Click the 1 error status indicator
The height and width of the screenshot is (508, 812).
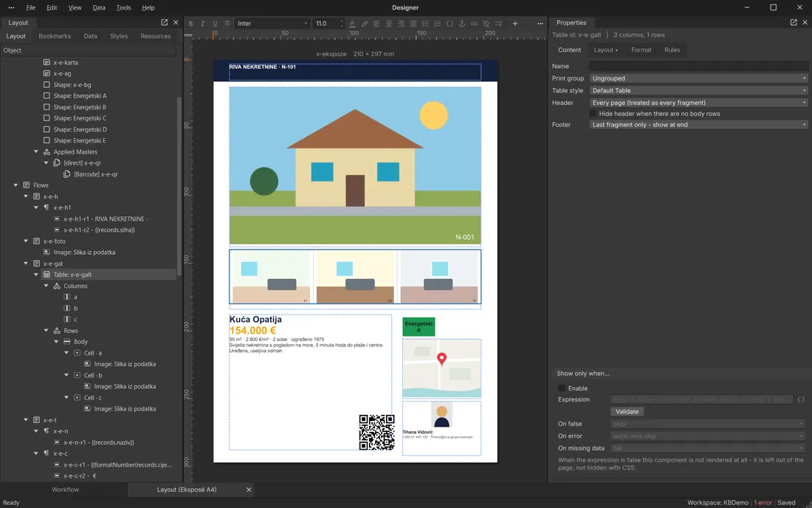pyautogui.click(x=763, y=502)
